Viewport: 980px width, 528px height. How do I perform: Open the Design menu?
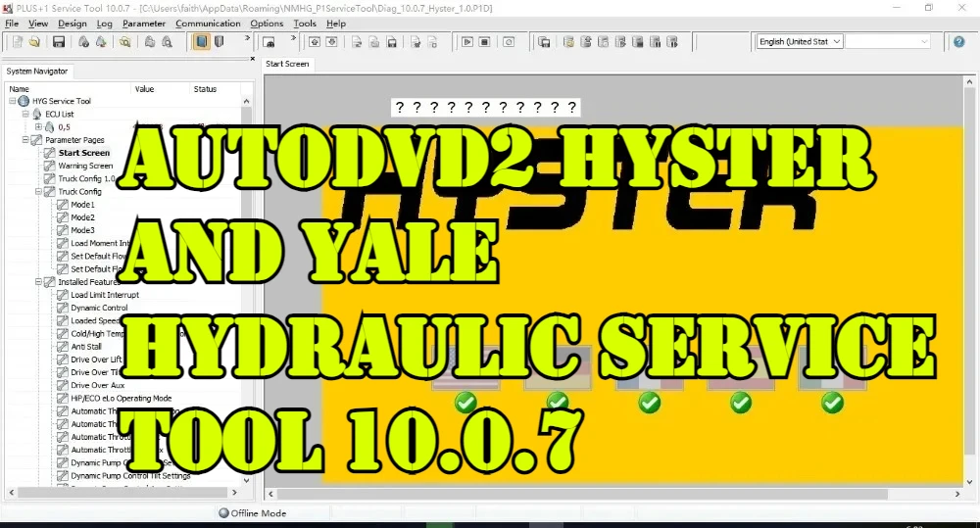tap(73, 24)
